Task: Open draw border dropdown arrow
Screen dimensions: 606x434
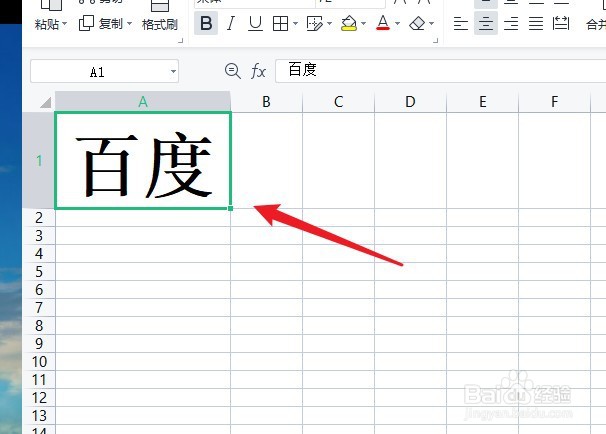Action: [330, 24]
